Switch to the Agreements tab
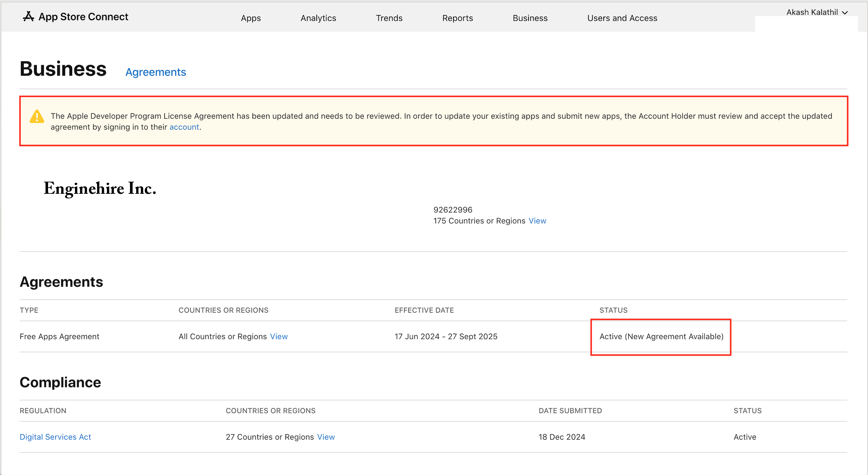868x475 pixels. pos(155,72)
